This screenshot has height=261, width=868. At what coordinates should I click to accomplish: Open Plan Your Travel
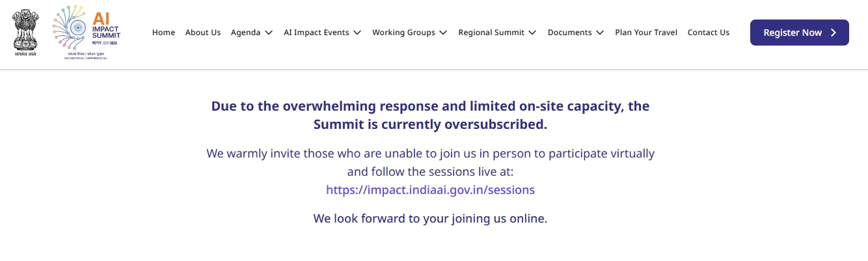coord(646,33)
